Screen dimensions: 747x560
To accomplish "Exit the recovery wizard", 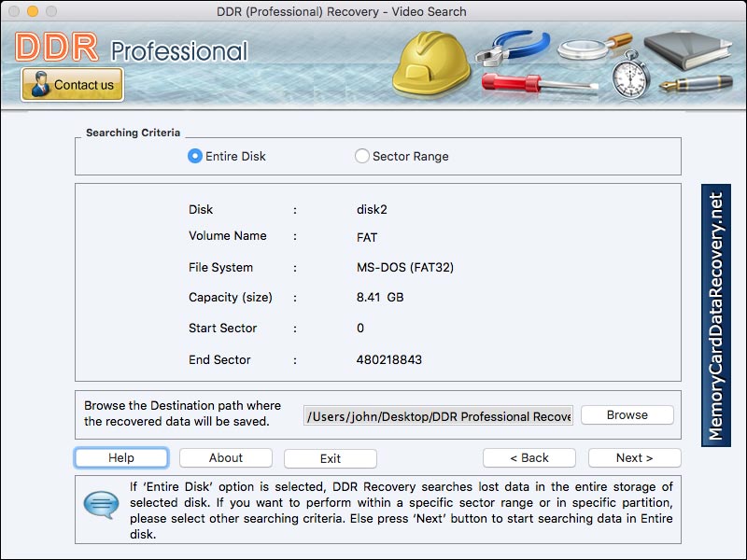I will tap(330, 458).
